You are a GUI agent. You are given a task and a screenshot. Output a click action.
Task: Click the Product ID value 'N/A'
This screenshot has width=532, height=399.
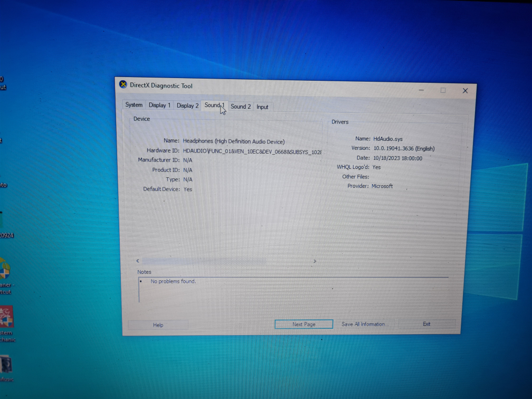188,170
